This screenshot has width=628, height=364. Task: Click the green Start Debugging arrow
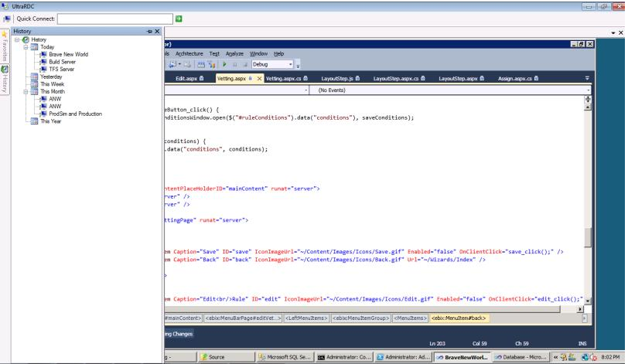coord(224,64)
